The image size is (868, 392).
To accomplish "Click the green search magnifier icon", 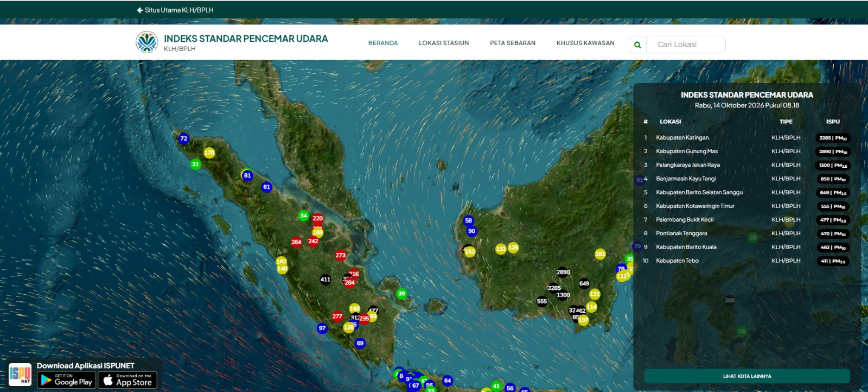I will 637,45.
